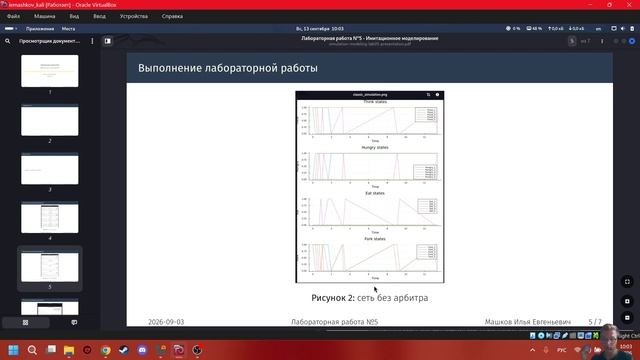Open the keyboard layout indicator in Kali panel
640x360 pixels.
click(x=598, y=29)
